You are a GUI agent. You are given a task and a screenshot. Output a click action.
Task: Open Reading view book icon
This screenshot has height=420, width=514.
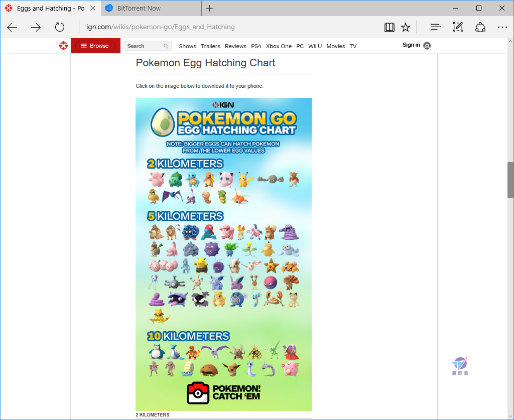(x=389, y=27)
